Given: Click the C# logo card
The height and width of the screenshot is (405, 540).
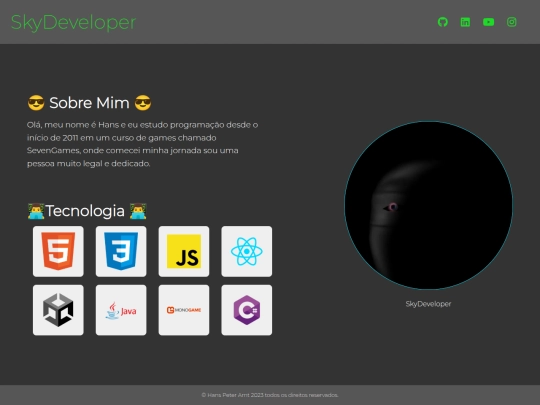Looking at the screenshot, I should [247, 310].
